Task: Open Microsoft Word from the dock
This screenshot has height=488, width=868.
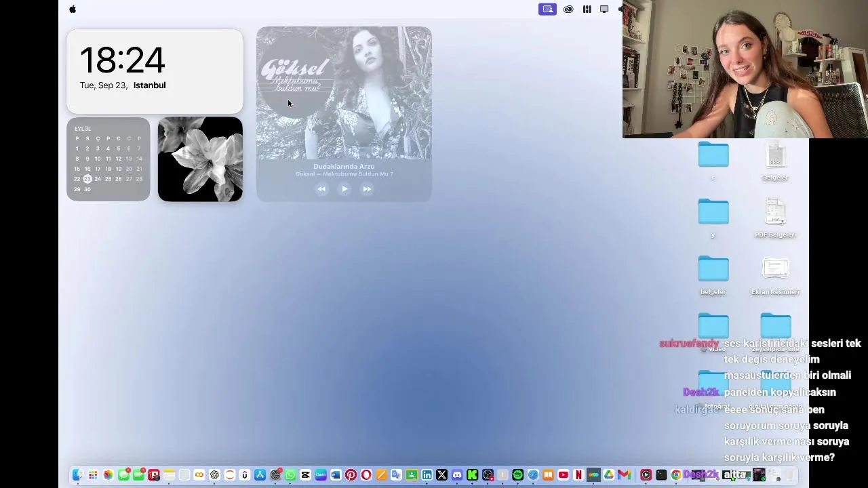Action: pos(336,475)
